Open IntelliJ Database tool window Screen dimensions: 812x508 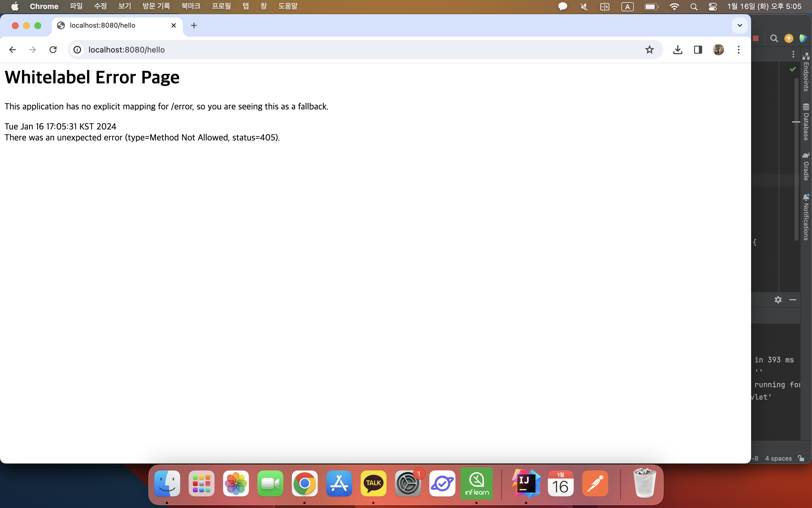click(806, 122)
